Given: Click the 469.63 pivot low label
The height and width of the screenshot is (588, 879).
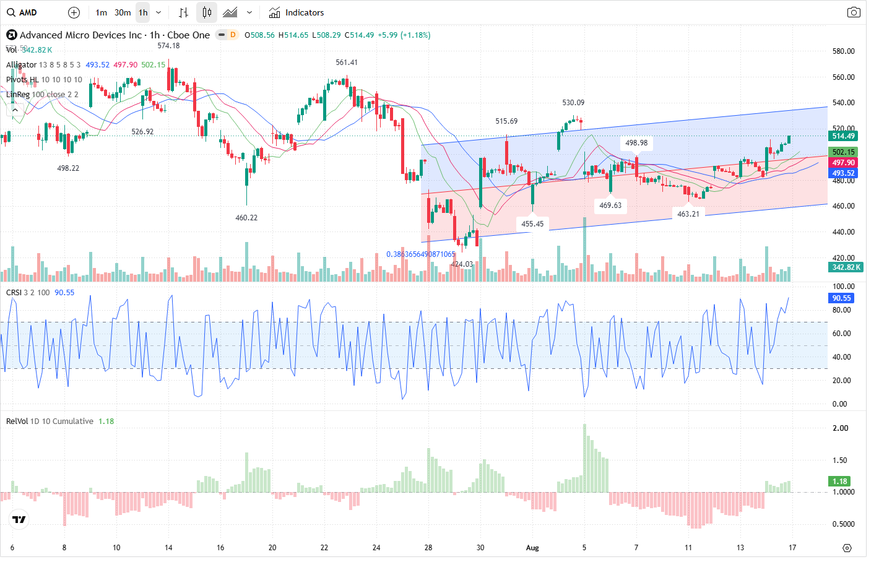Looking at the screenshot, I should (x=610, y=205).
